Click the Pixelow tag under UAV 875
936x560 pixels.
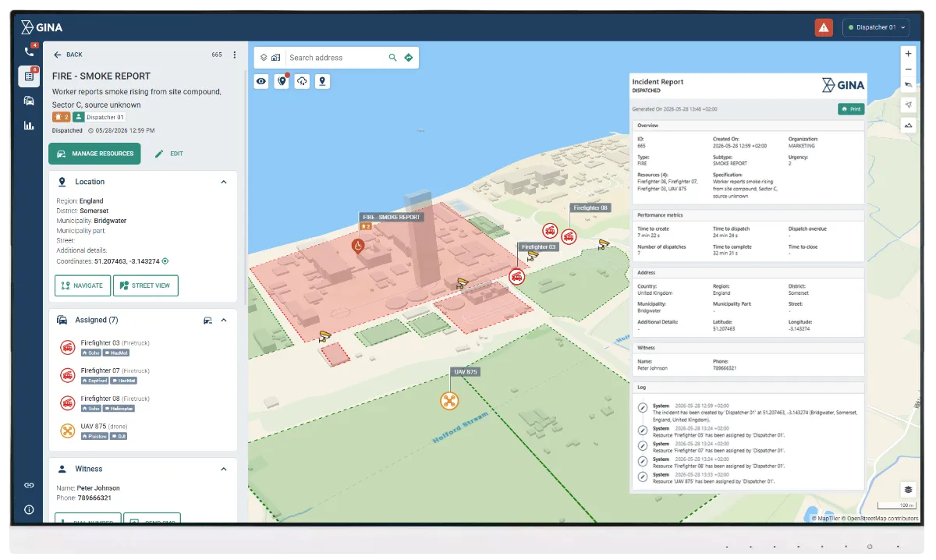94,436
